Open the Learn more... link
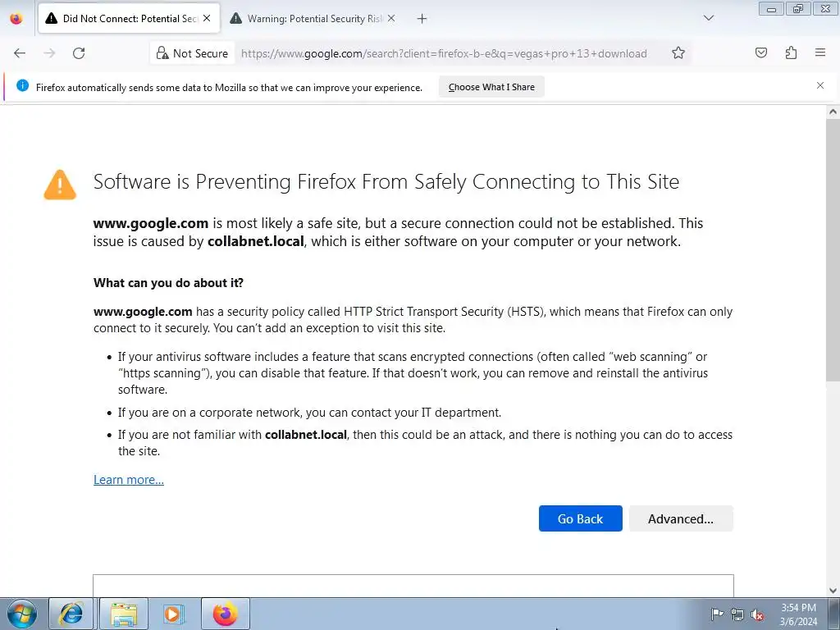The height and width of the screenshot is (630, 840). point(129,479)
